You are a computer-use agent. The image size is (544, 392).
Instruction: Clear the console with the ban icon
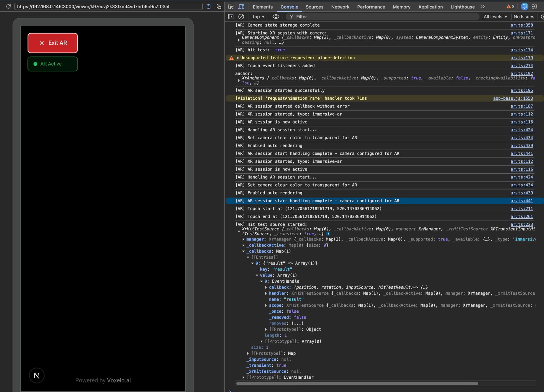[241, 17]
